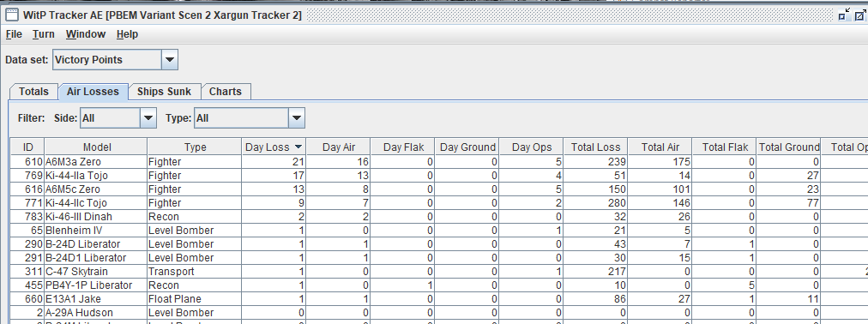This screenshot has width=868, height=324.
Task: Select the B-24D Liberator row
Action: 439,243
